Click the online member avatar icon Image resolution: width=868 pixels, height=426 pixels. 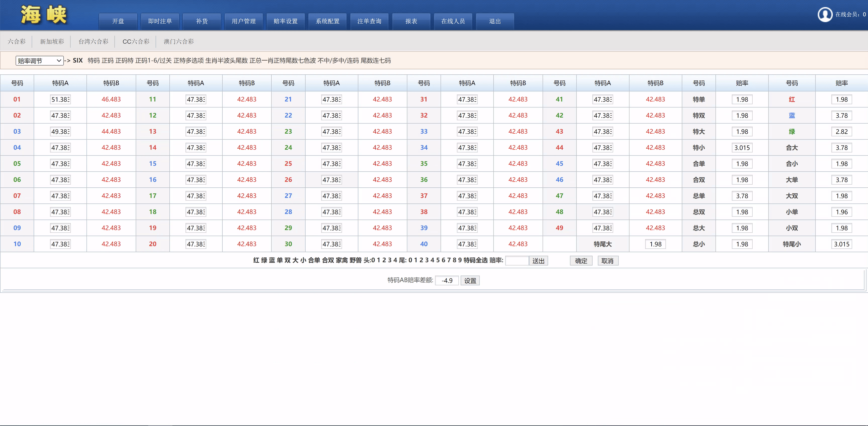pos(825,15)
